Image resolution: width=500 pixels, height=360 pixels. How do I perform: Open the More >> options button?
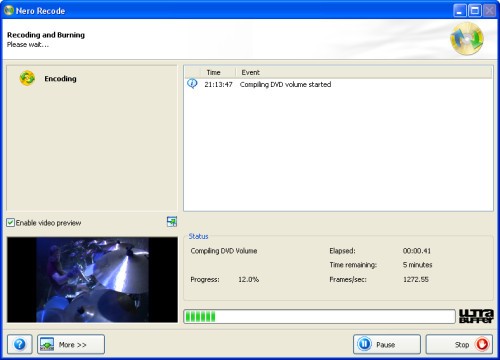tap(71, 344)
